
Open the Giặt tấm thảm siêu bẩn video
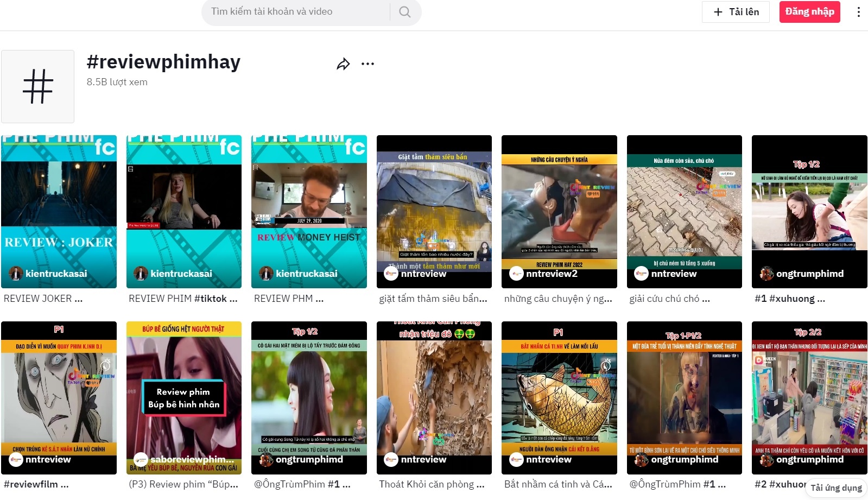434,212
